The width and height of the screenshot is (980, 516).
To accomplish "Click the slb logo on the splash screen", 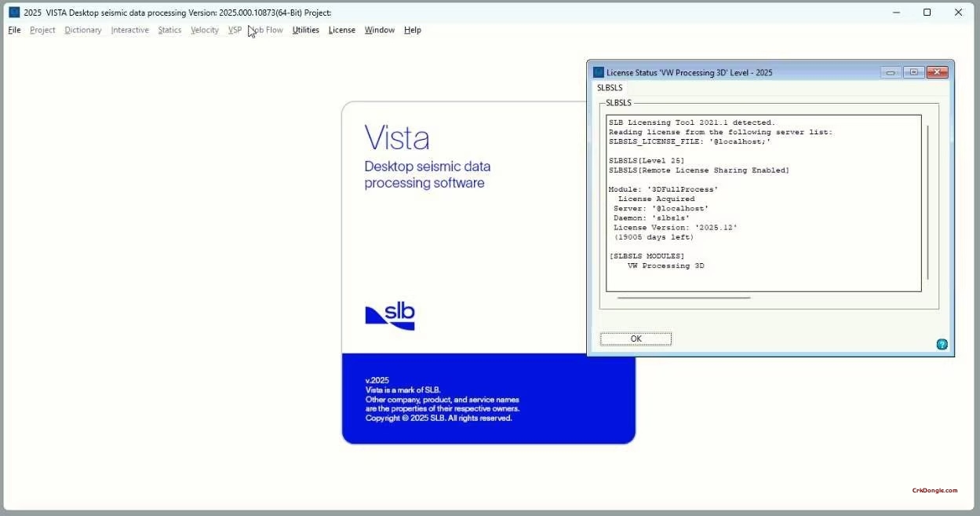I will (390, 316).
